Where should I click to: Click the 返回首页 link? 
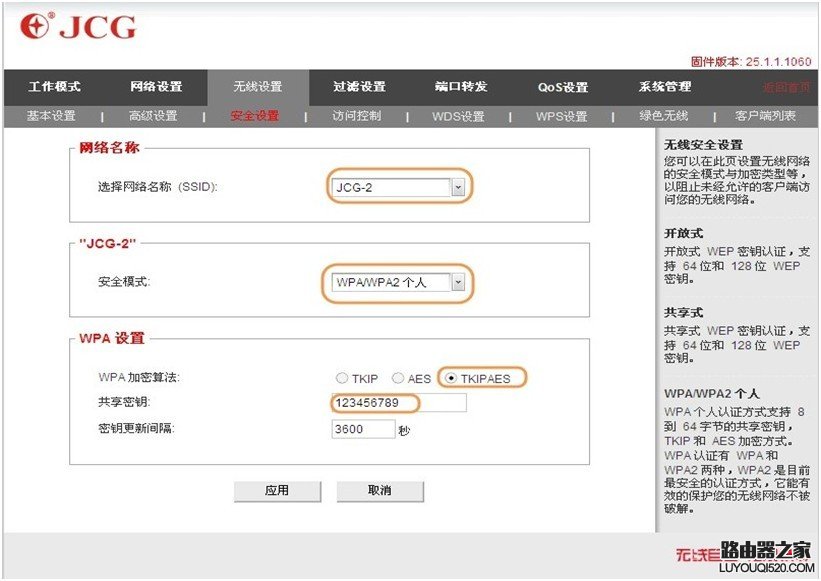pos(786,87)
